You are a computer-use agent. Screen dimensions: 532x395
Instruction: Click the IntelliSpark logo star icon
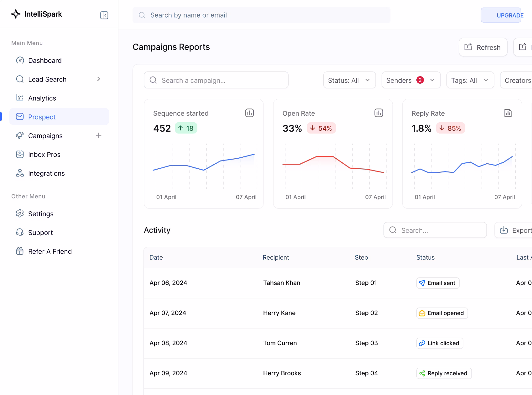tap(16, 14)
